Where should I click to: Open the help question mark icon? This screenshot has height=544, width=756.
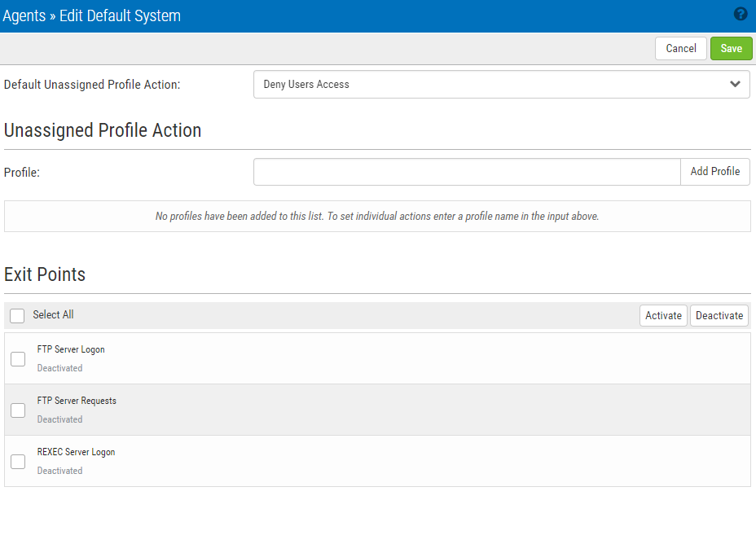(740, 14)
